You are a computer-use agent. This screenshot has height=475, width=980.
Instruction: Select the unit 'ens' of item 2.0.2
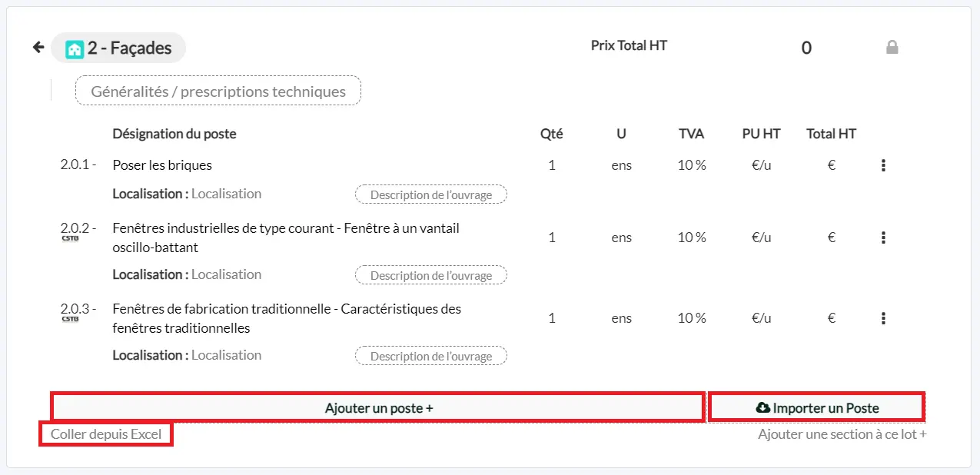622,237
